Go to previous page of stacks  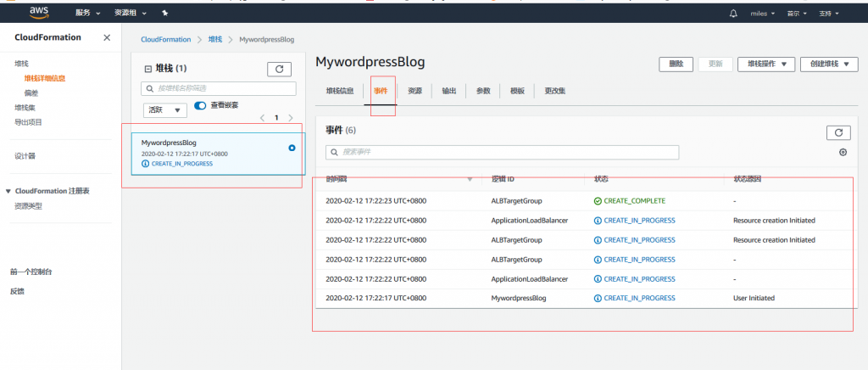(263, 118)
